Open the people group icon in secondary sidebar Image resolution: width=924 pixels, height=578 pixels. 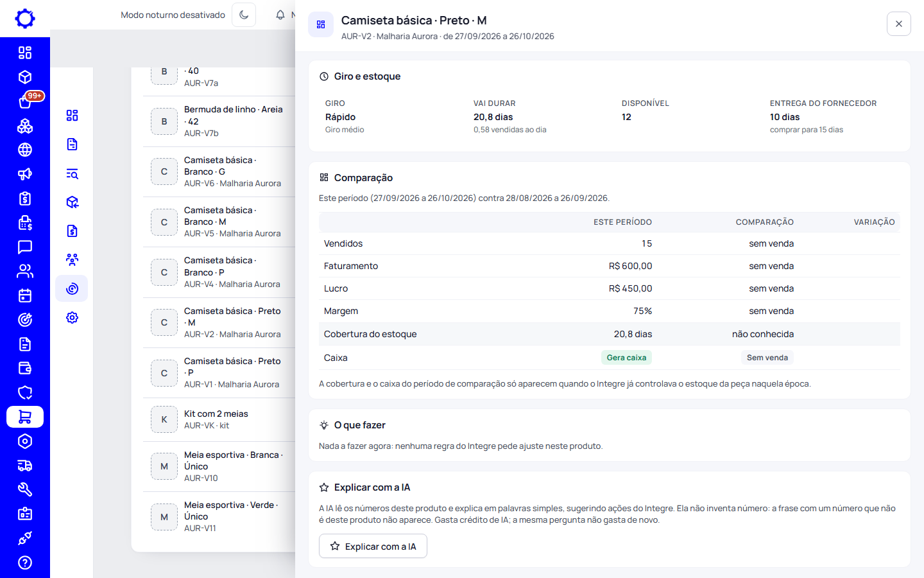(x=73, y=260)
